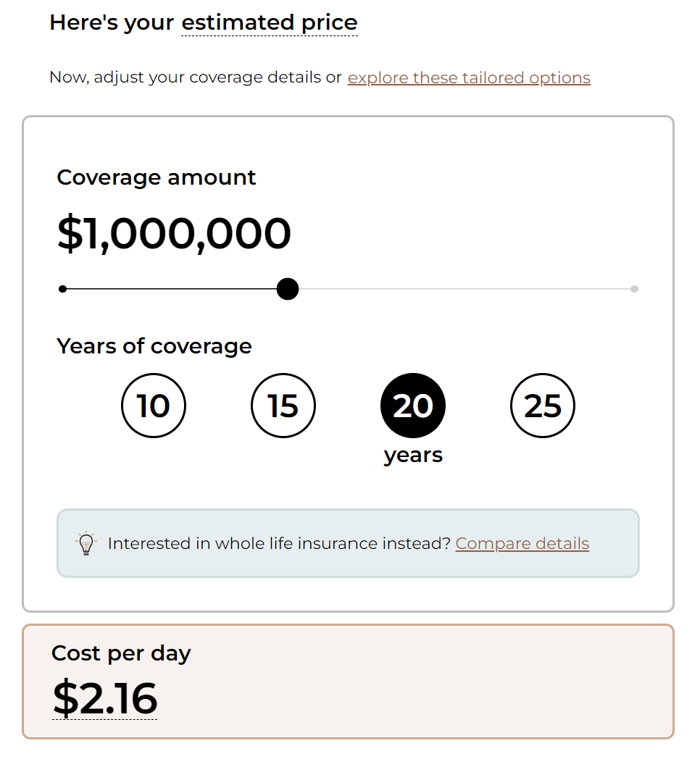700x759 pixels.
Task: Follow the "Compare details" link
Action: 522,543
